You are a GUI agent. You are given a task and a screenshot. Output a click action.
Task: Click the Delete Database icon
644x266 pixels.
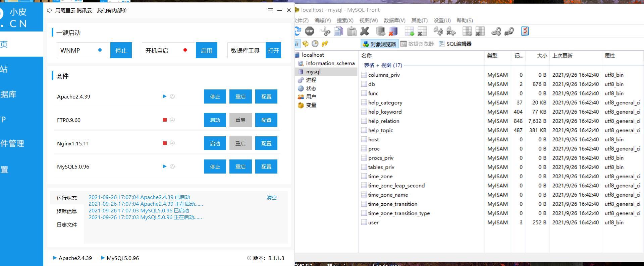393,31
